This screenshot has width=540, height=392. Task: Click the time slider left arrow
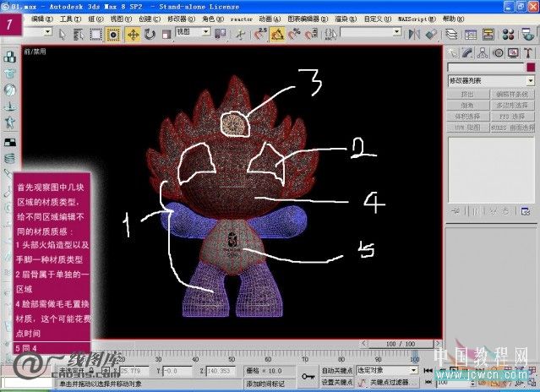tap(364, 344)
